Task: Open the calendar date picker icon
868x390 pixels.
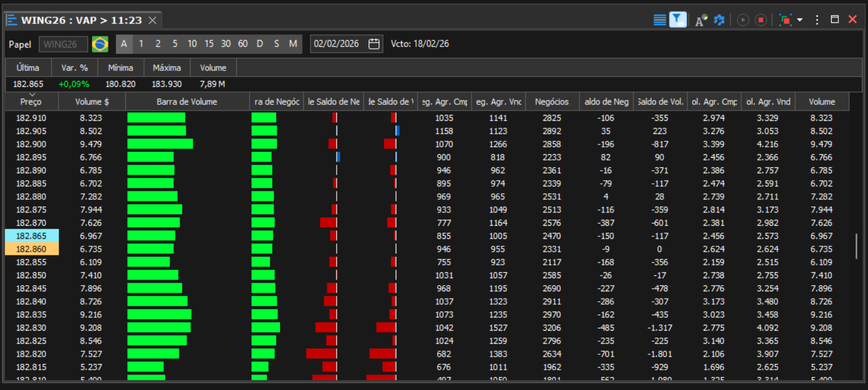Action: click(374, 44)
